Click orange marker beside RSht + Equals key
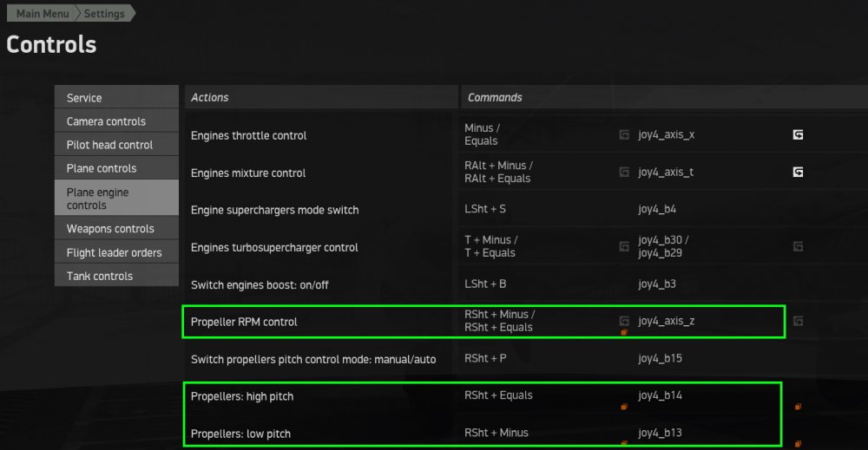This screenshot has width=868, height=450. click(624, 405)
